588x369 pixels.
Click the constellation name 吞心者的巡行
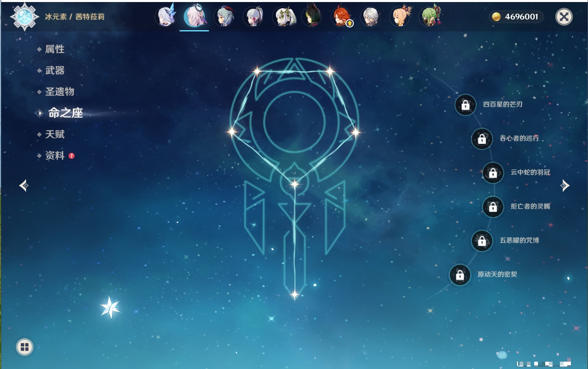click(x=519, y=138)
